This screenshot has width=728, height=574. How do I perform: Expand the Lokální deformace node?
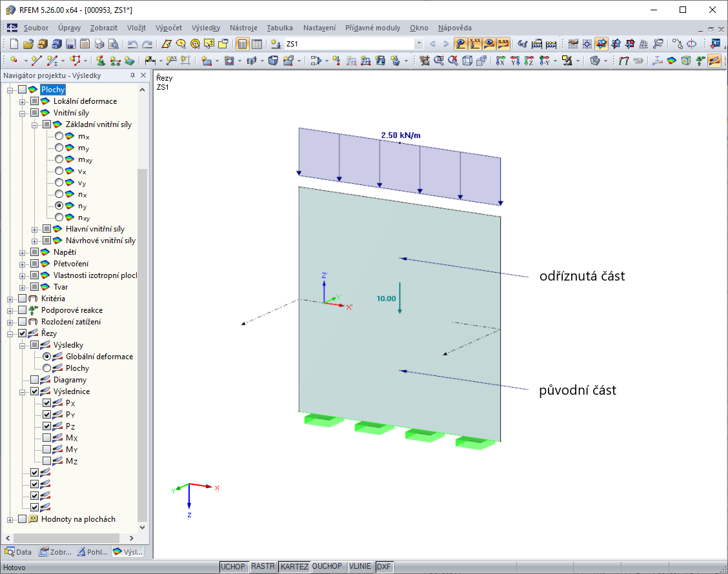coord(22,102)
